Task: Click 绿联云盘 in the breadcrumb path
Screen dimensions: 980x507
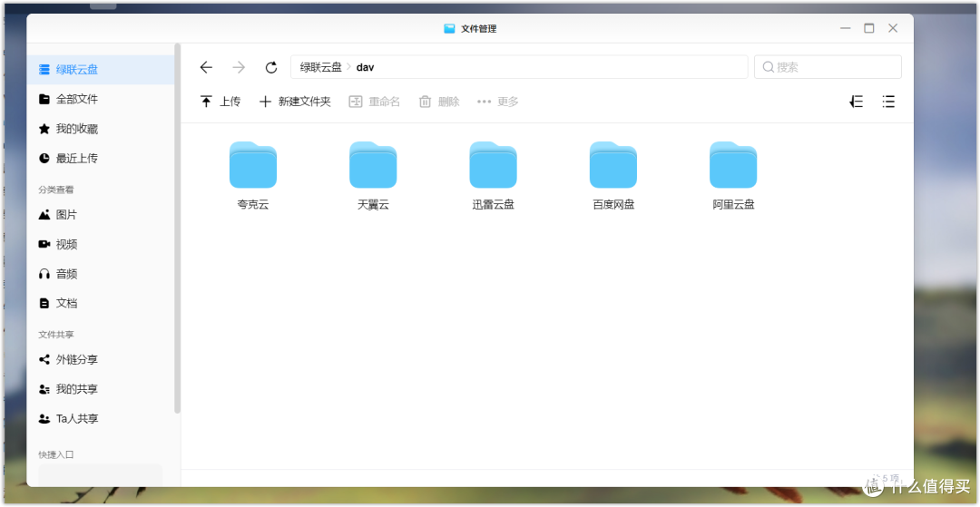Action: (x=320, y=67)
